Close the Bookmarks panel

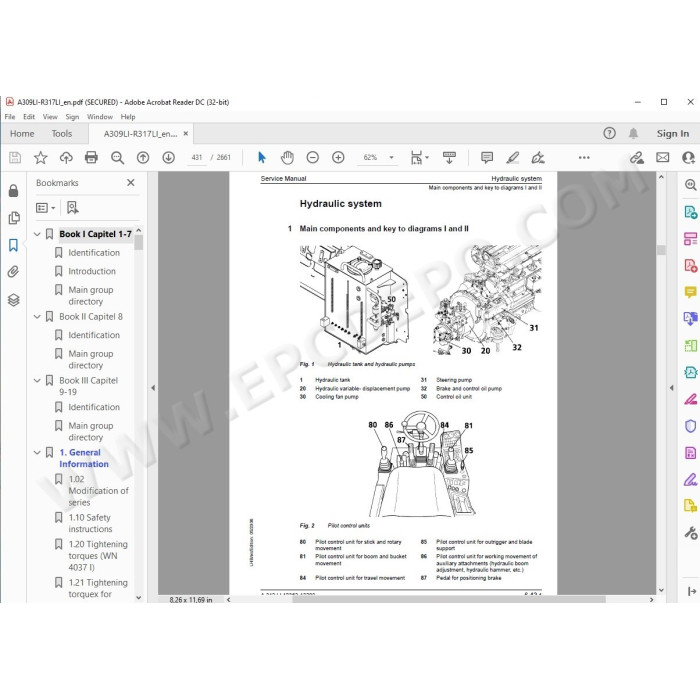[x=131, y=183]
